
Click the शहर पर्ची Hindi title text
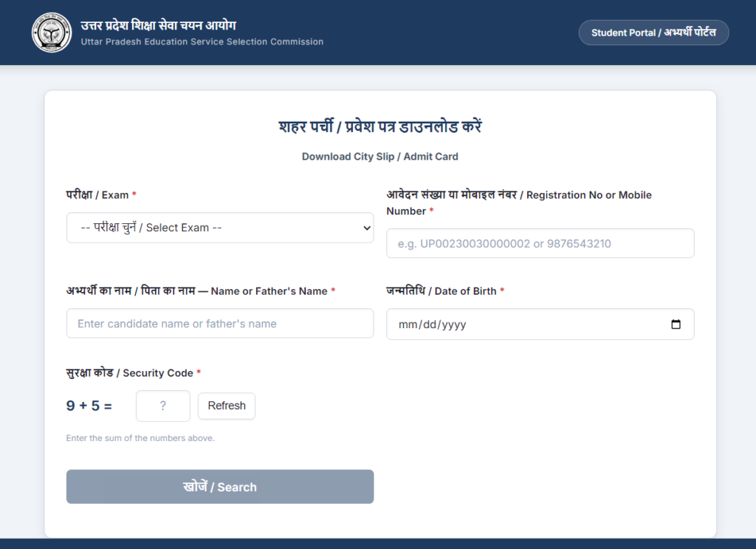(x=379, y=126)
